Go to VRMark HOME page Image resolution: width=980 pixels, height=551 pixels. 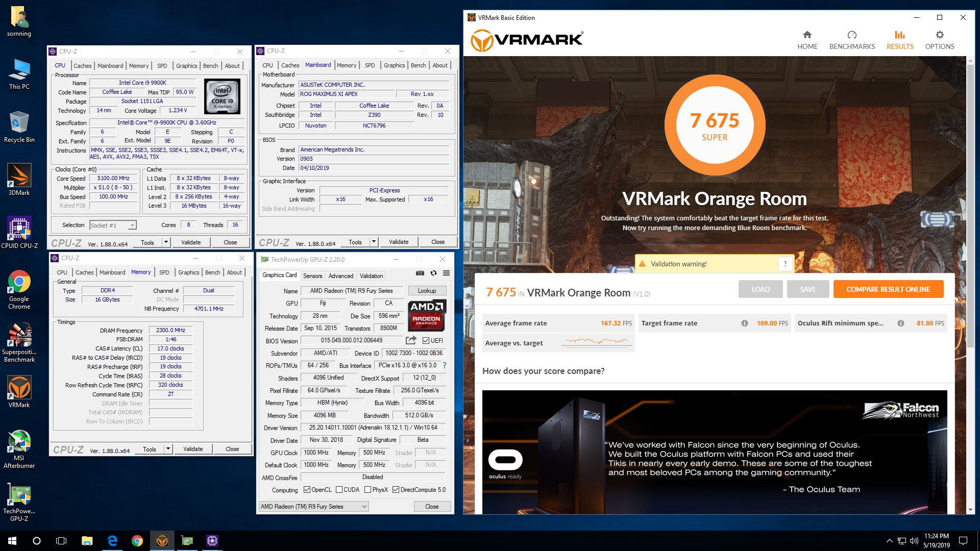[807, 40]
